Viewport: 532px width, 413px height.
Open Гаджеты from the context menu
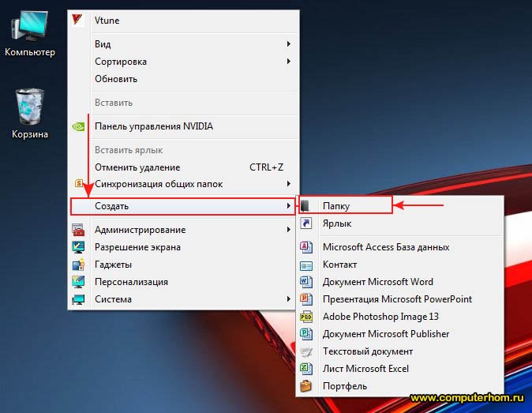point(184,265)
